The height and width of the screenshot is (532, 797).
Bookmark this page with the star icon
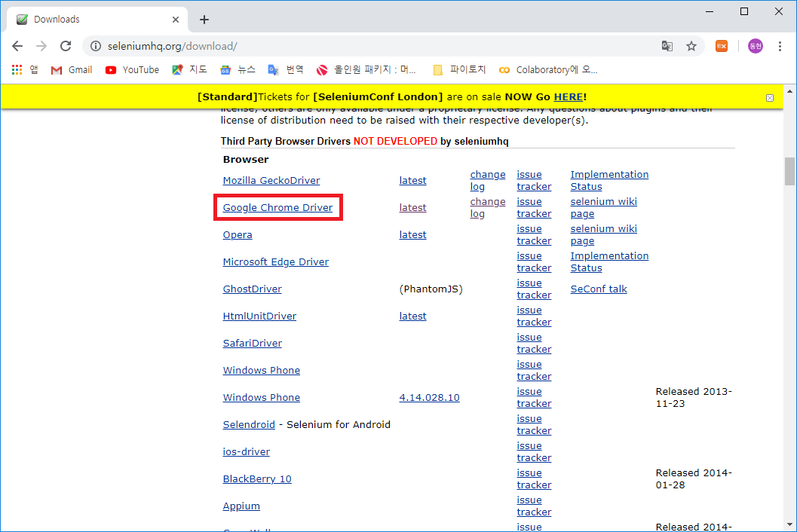tap(691, 46)
